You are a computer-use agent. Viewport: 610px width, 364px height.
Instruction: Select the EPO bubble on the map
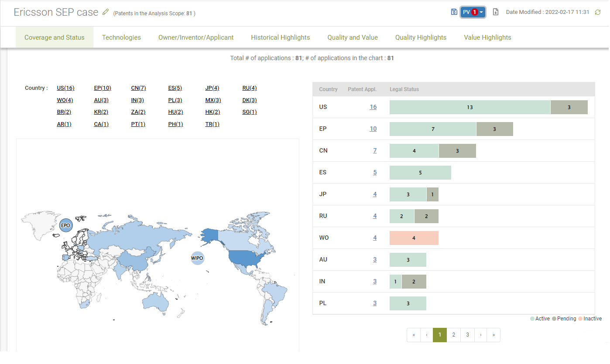click(x=65, y=225)
